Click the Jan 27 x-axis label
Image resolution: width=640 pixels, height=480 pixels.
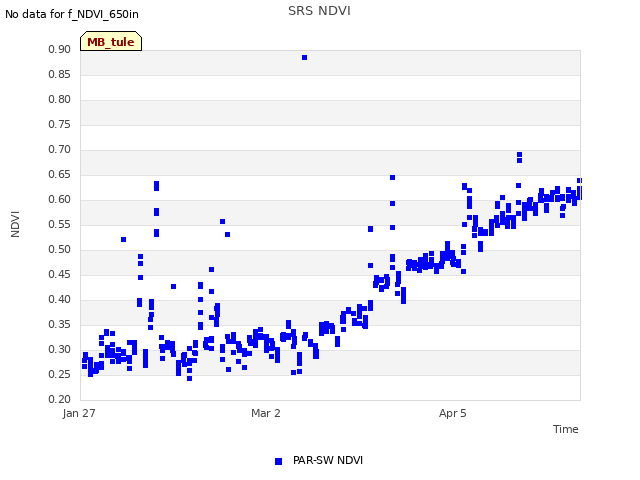tap(79, 413)
